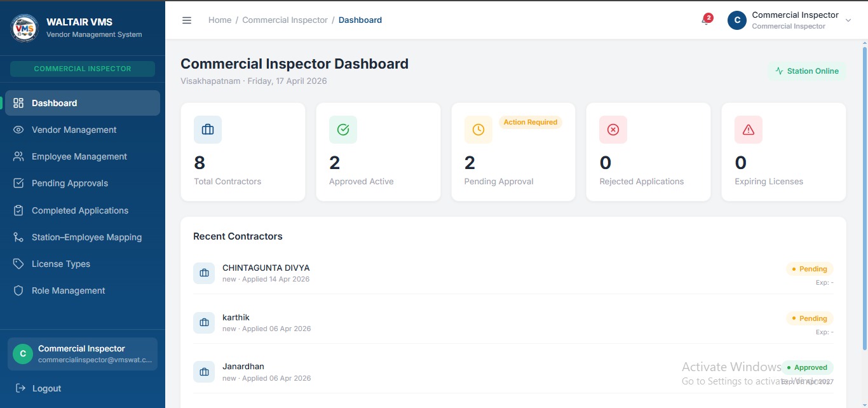
Task: Click the Commercial Inspector breadcrumb link
Action: tap(285, 20)
